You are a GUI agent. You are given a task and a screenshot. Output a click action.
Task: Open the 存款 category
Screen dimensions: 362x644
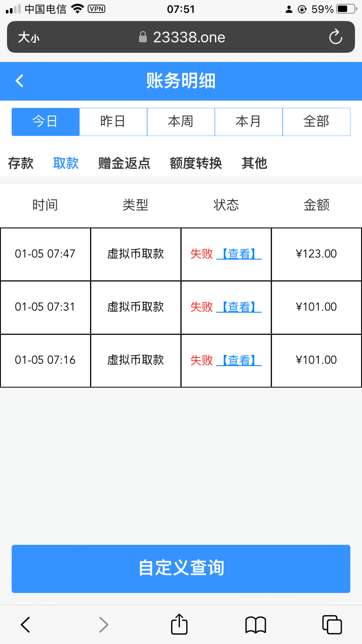[x=21, y=163]
